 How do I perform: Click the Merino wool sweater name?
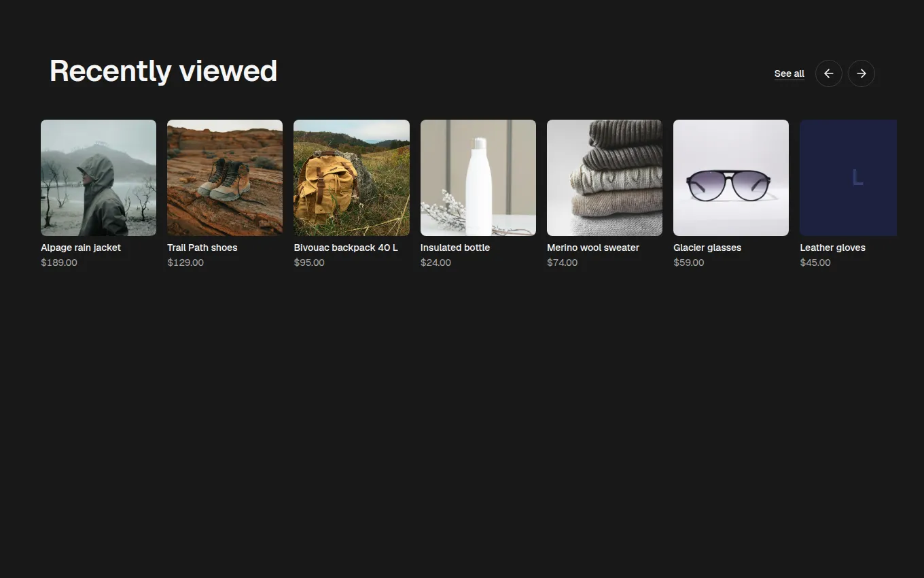click(x=593, y=248)
